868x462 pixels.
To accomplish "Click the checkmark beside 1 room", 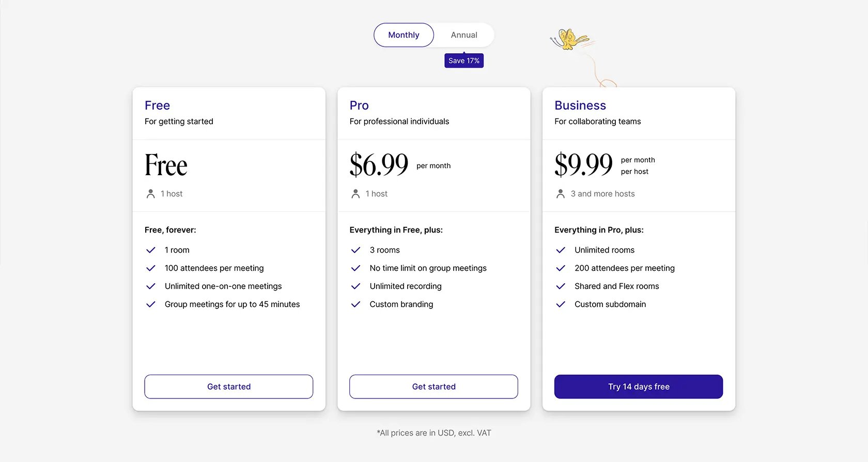I will (x=151, y=250).
